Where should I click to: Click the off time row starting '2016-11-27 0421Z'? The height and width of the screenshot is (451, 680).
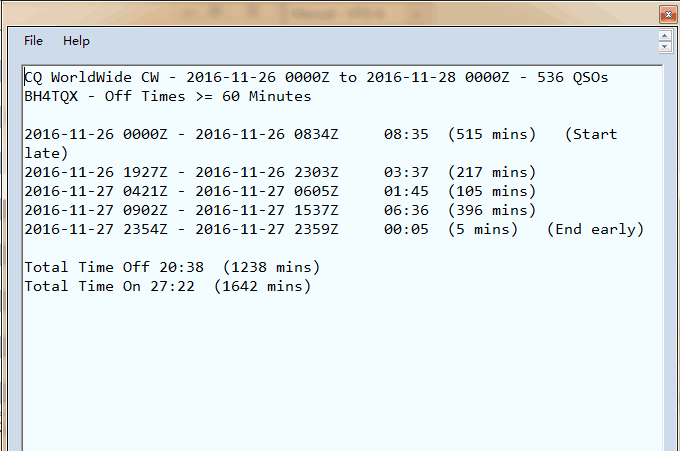pos(280,192)
